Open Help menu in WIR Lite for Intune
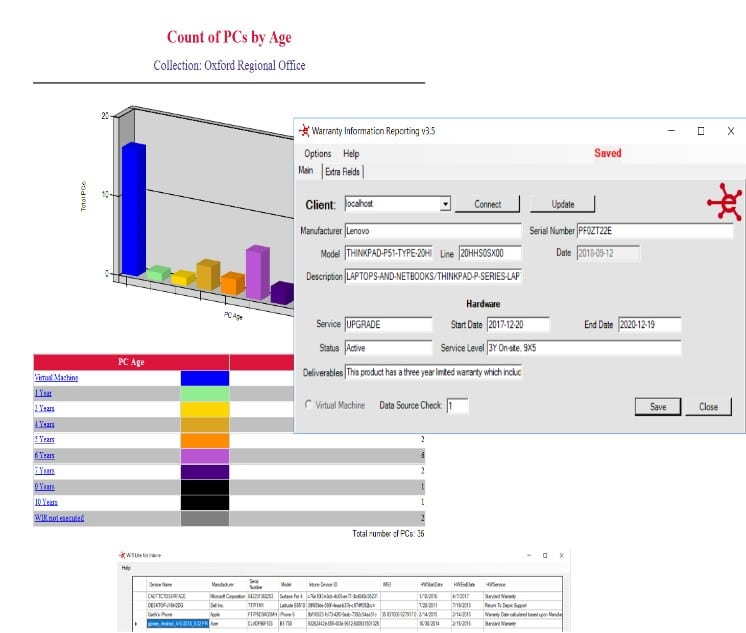This screenshot has width=746, height=633. pos(126,568)
